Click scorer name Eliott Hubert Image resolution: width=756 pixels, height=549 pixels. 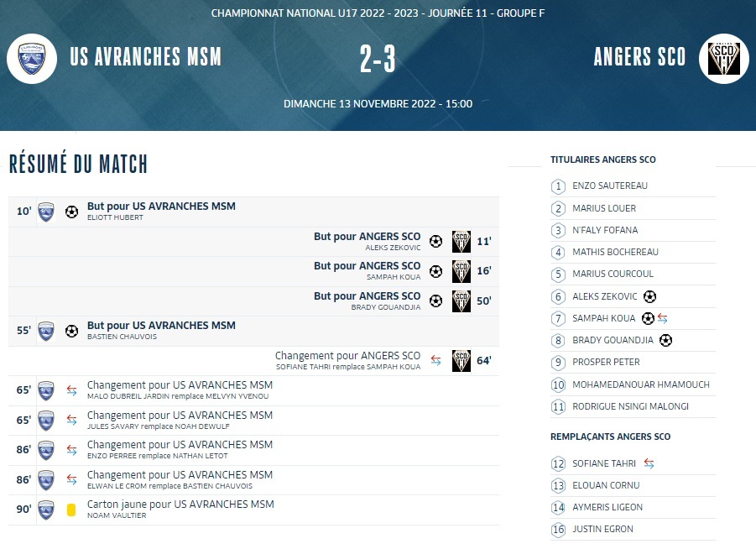coord(115,217)
